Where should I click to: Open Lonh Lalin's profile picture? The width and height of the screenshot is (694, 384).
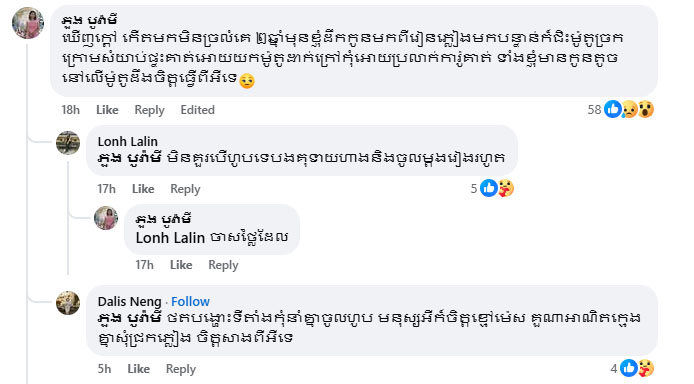[68, 143]
